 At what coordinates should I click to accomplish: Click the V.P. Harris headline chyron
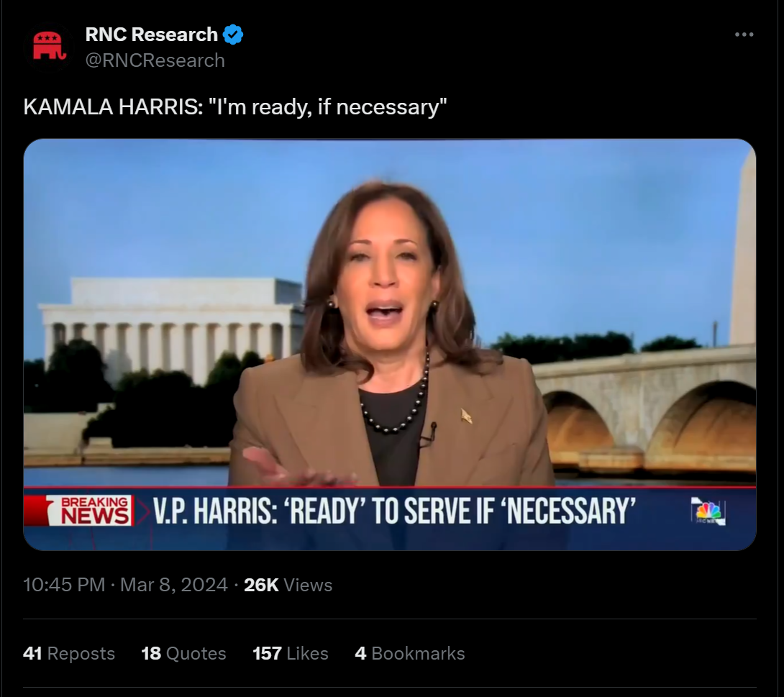(x=394, y=511)
